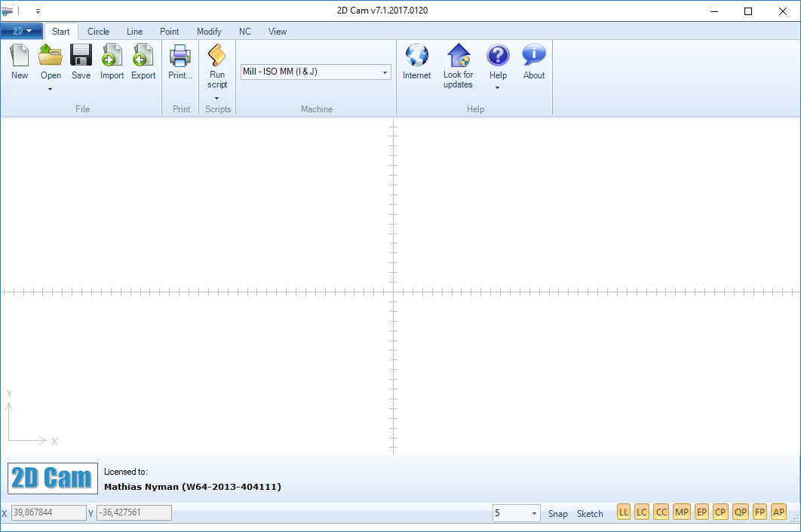Viewport: 801px width, 532px height.
Task: Click the Run script icon
Action: [x=217, y=55]
